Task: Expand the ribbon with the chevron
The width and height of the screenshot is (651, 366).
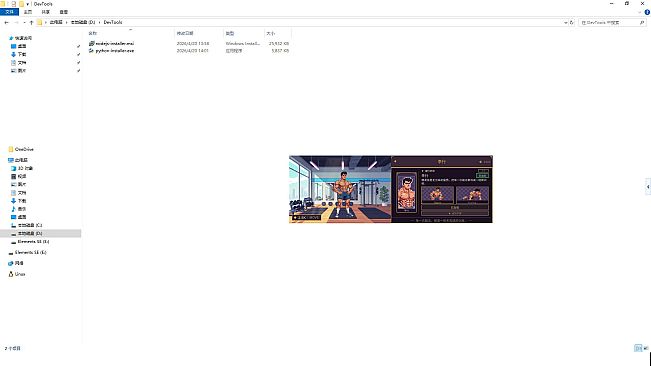Action: pyautogui.click(x=640, y=12)
